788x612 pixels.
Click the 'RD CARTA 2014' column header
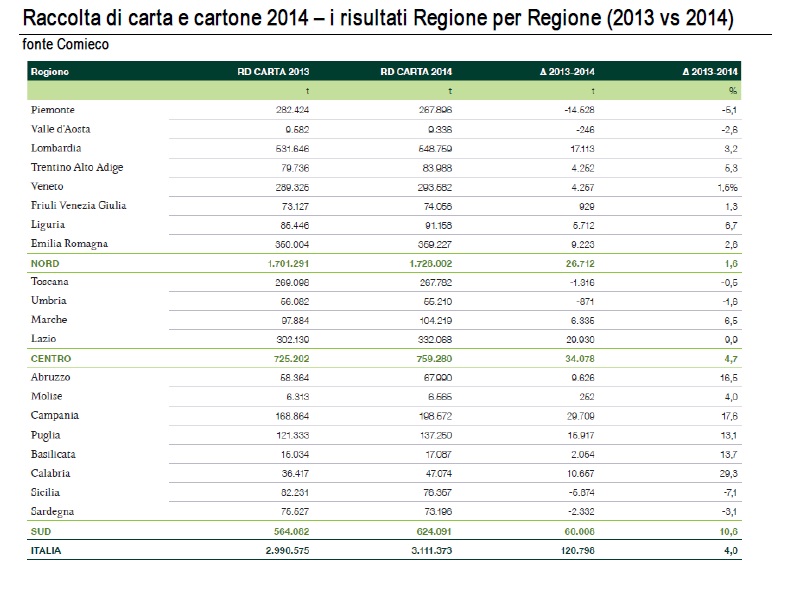click(417, 72)
